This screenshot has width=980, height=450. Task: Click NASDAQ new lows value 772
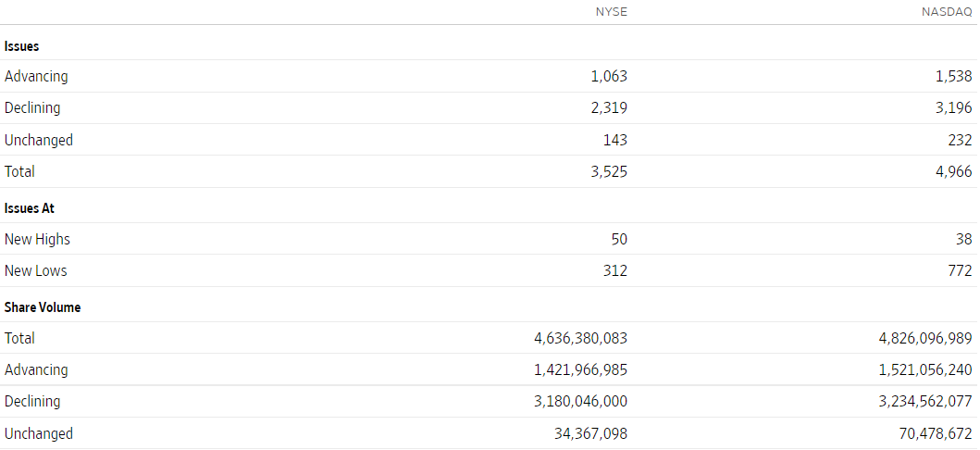[961, 270]
